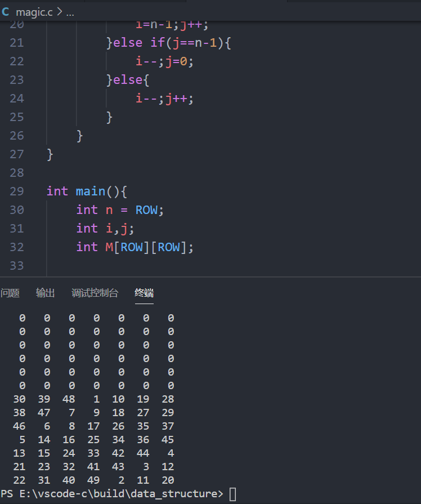Open the 调试控制台 tab
This screenshot has width=421, height=504.
click(x=95, y=293)
